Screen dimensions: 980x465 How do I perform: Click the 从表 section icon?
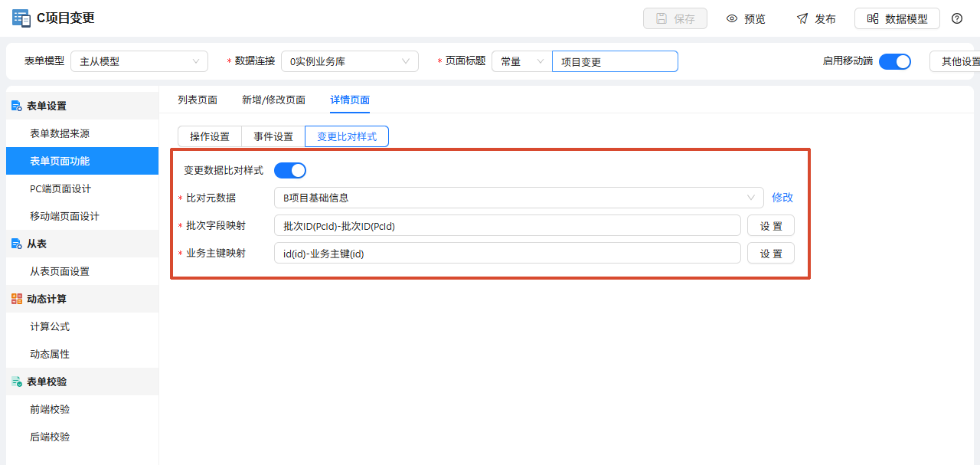17,244
